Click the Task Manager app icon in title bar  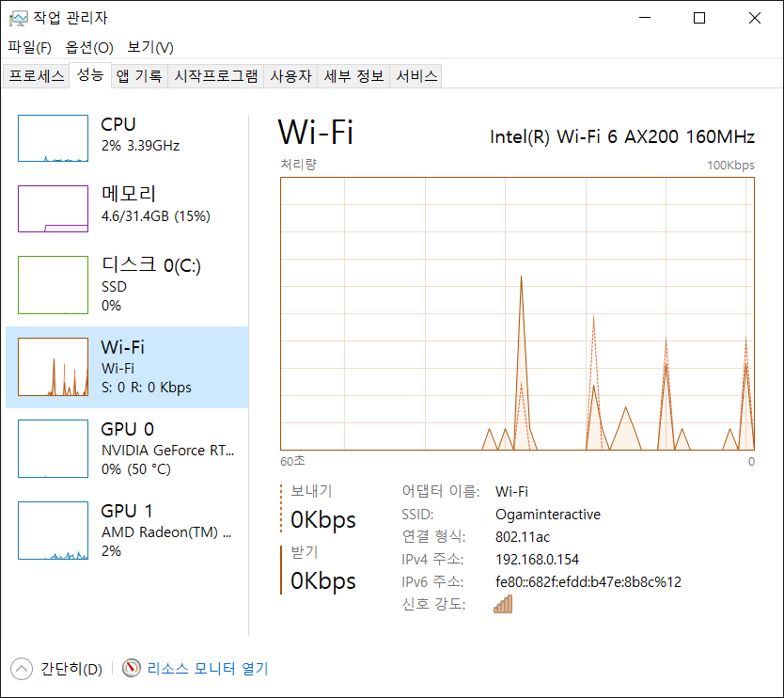(x=18, y=18)
